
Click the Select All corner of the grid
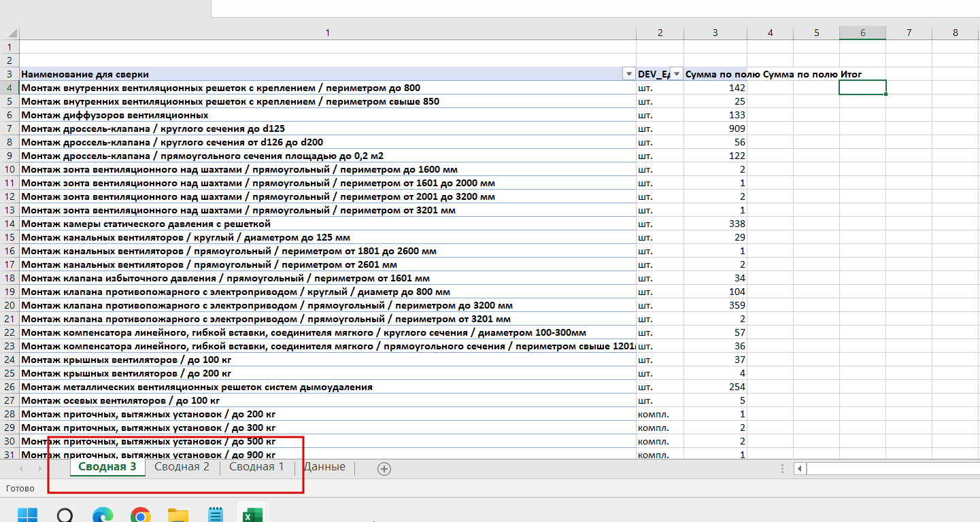coord(10,33)
